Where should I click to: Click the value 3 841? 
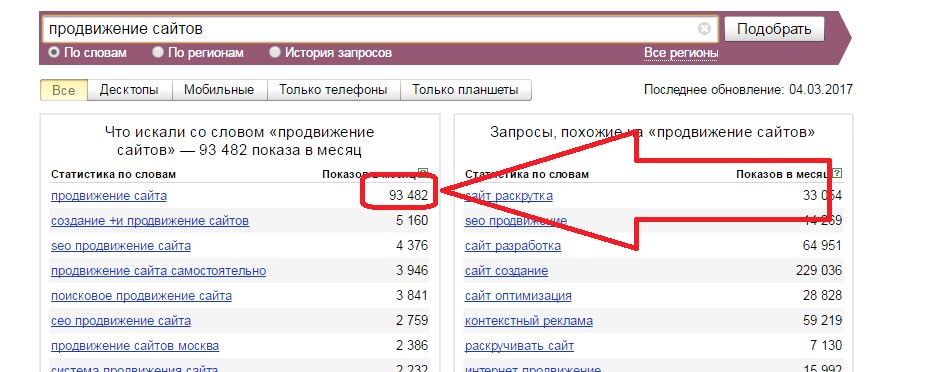(412, 295)
